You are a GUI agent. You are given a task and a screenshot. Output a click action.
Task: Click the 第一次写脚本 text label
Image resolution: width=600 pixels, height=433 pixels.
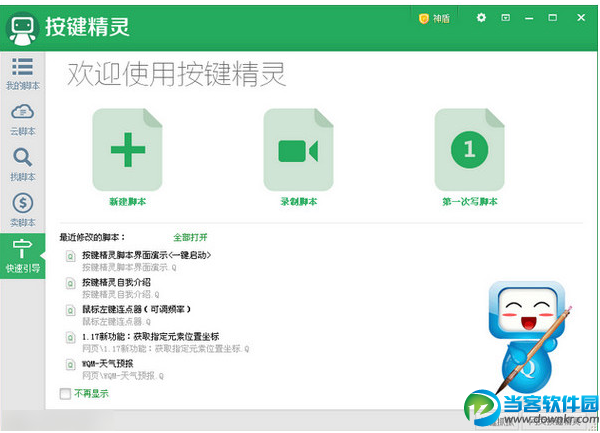[x=470, y=202]
